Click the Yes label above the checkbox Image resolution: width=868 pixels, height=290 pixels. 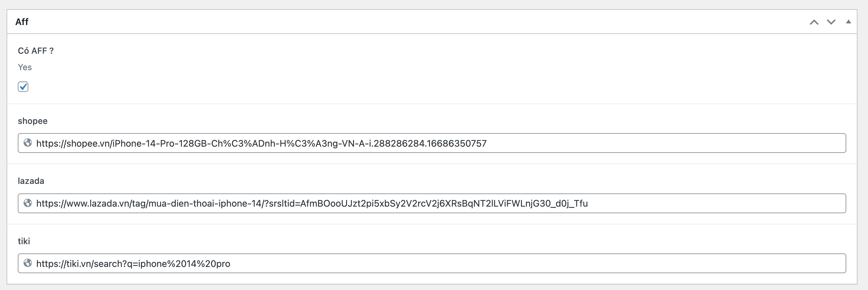tap(25, 68)
